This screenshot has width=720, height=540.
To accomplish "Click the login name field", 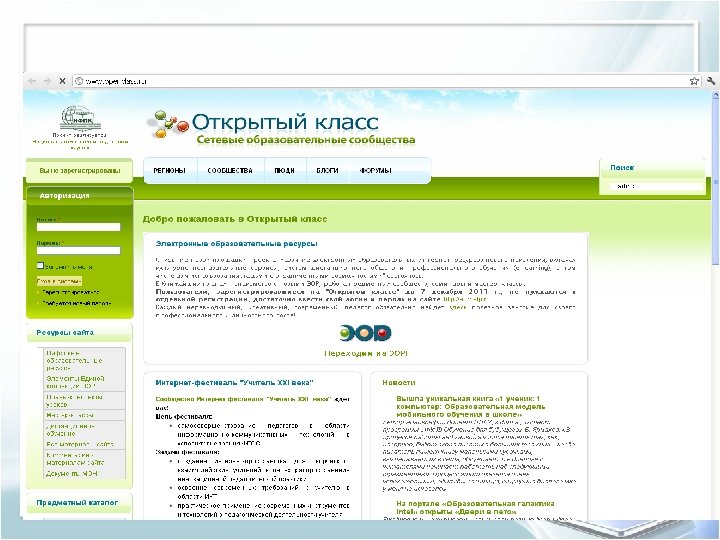I will click(79, 227).
